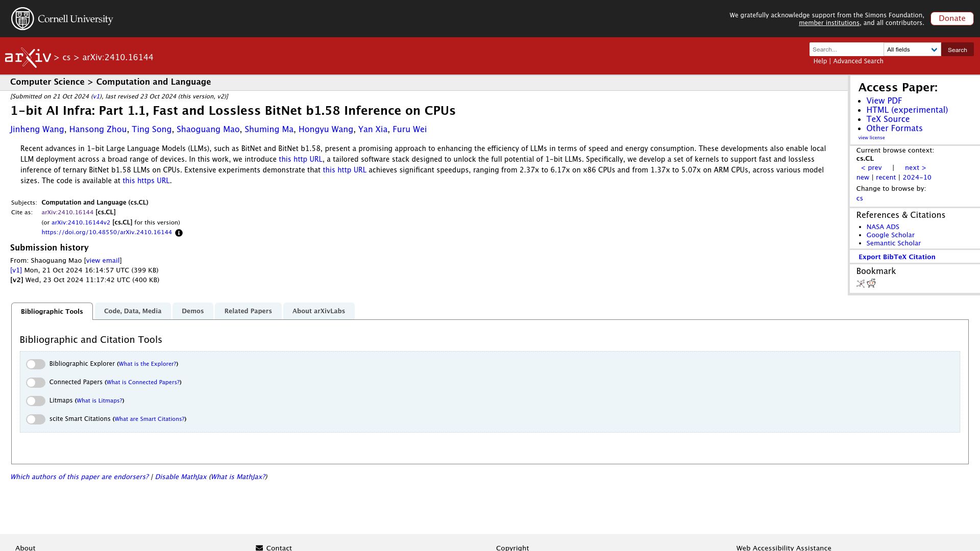The height and width of the screenshot is (551, 980).
Task: Open the DOI link for arXiv.2410.16144
Action: tap(107, 232)
